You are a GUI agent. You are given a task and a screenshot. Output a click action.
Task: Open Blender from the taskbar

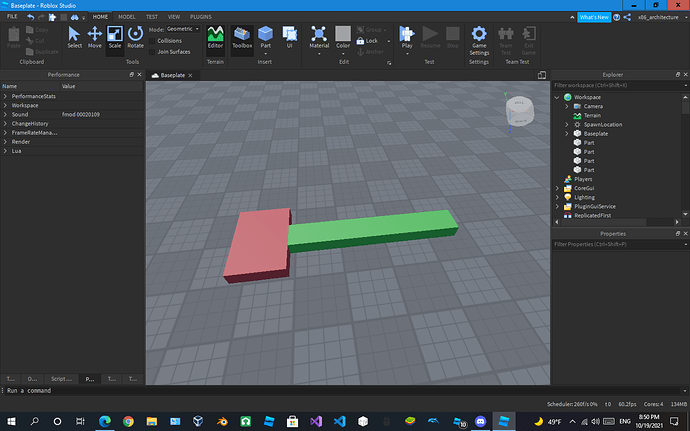point(222,421)
